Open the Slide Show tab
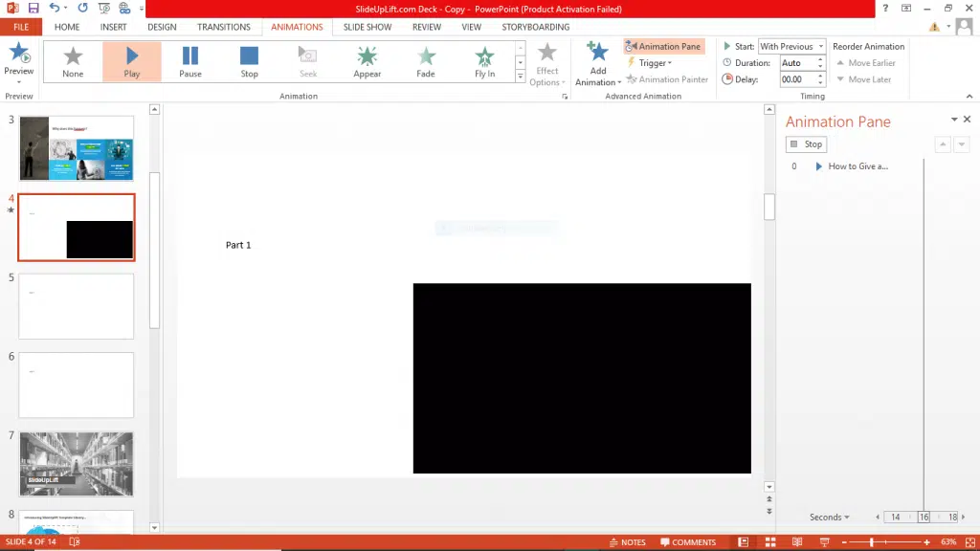 tap(367, 27)
